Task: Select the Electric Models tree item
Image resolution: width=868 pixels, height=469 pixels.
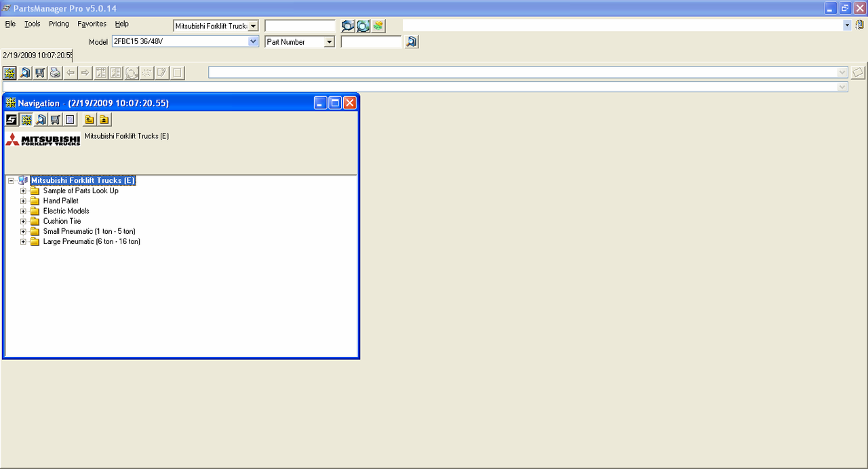Action: click(66, 211)
